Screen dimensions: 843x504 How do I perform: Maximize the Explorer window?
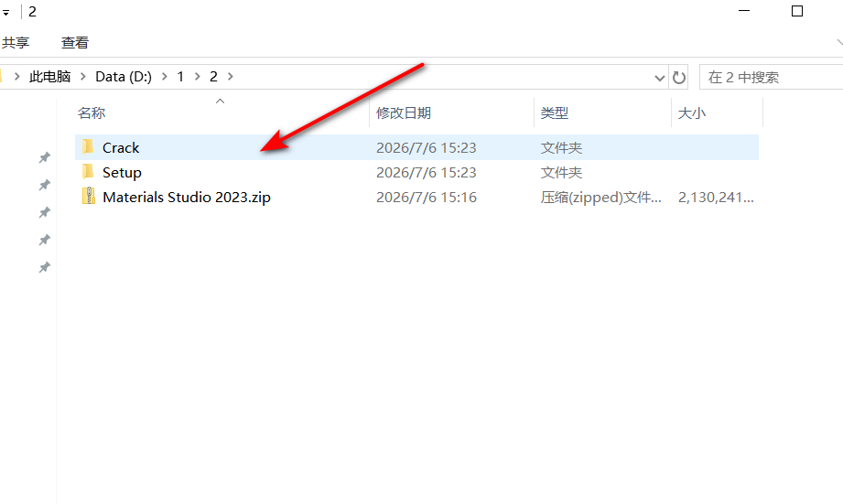point(797,11)
